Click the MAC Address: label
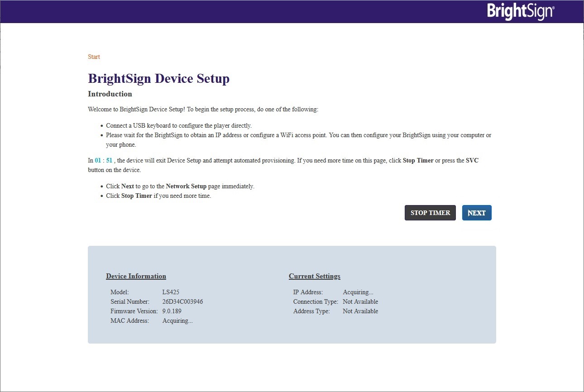The width and height of the screenshot is (584, 392). tap(129, 321)
